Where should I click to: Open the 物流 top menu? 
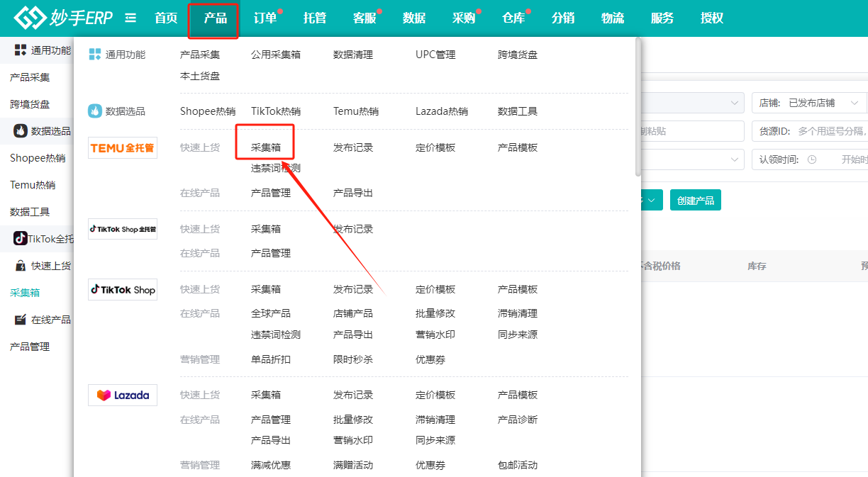613,18
